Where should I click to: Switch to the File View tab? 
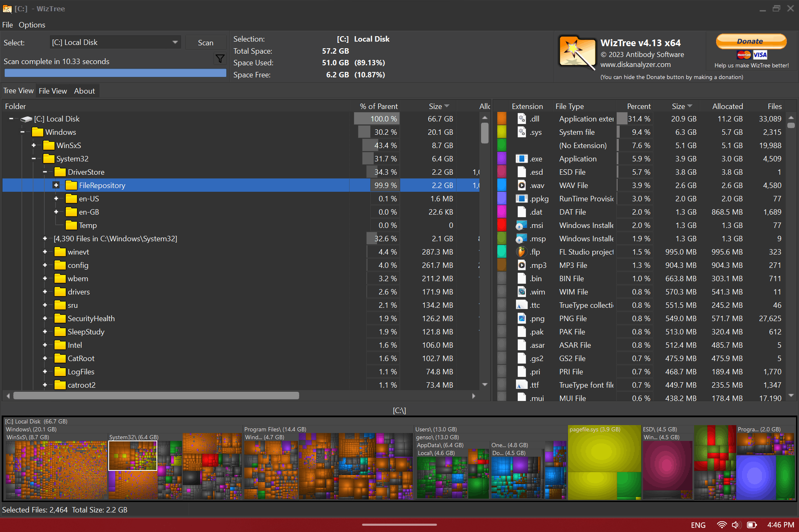pos(52,91)
